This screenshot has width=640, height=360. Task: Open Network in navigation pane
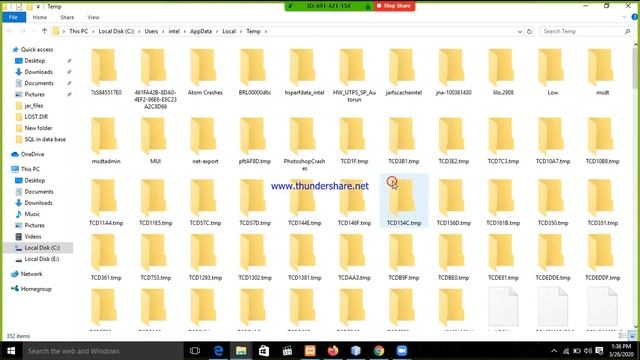(31, 274)
